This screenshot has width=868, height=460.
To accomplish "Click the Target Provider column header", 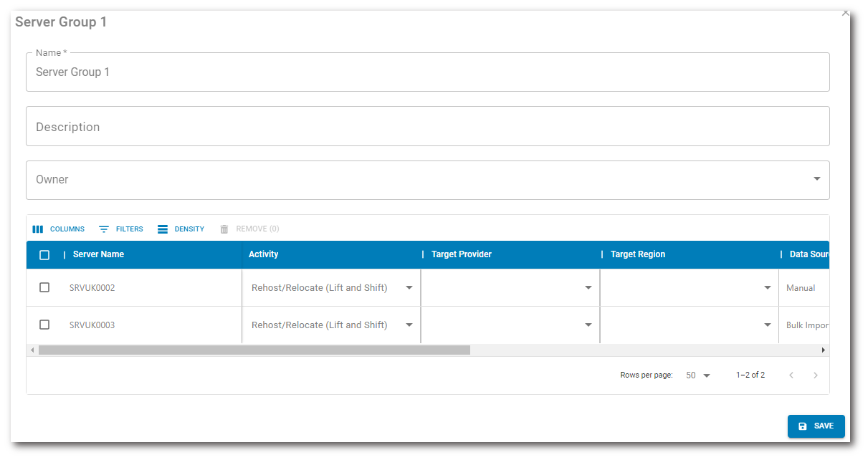I will 461,254.
